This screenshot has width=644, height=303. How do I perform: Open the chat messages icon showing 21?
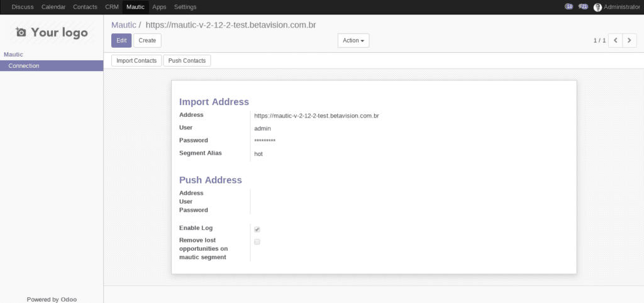click(x=583, y=6)
